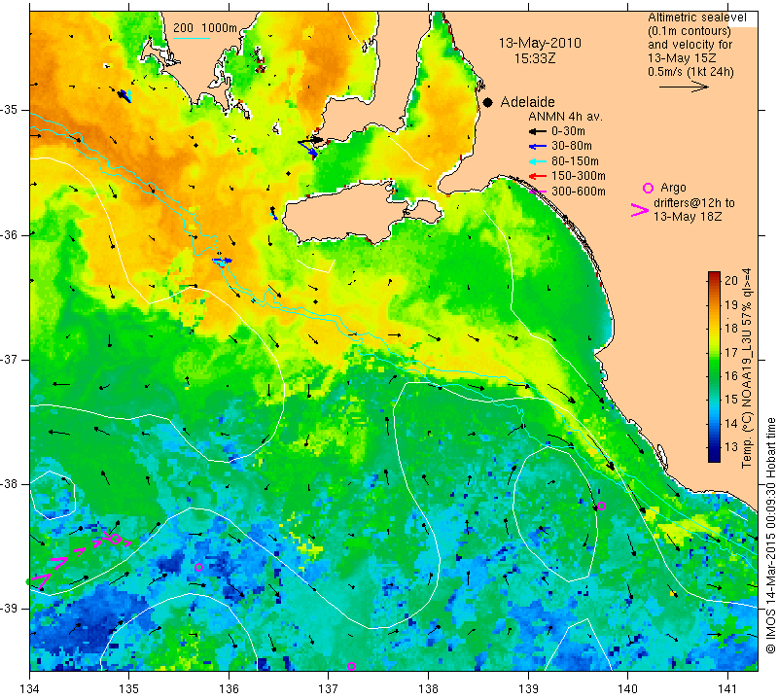Image resolution: width=778 pixels, height=700 pixels.
Task: Click the blue 30-80m legend arrow
Action: (538, 147)
